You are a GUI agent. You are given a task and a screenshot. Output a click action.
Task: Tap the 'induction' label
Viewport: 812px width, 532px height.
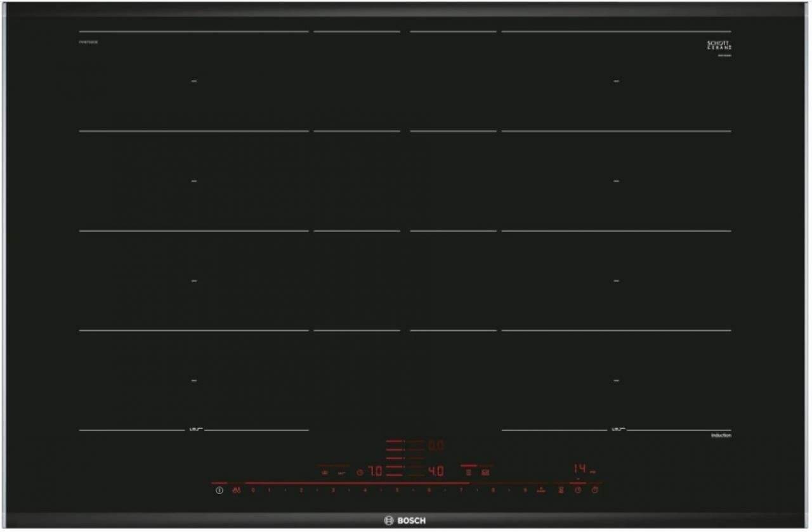721,436
